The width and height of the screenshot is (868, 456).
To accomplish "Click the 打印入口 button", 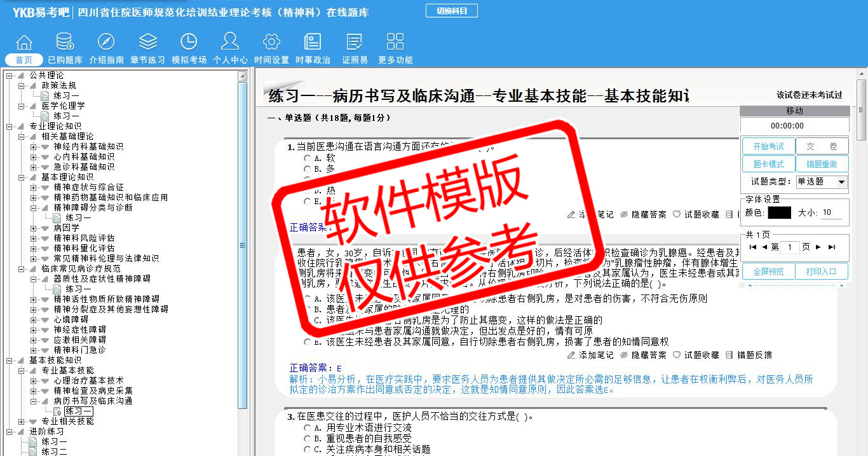I will point(822,272).
